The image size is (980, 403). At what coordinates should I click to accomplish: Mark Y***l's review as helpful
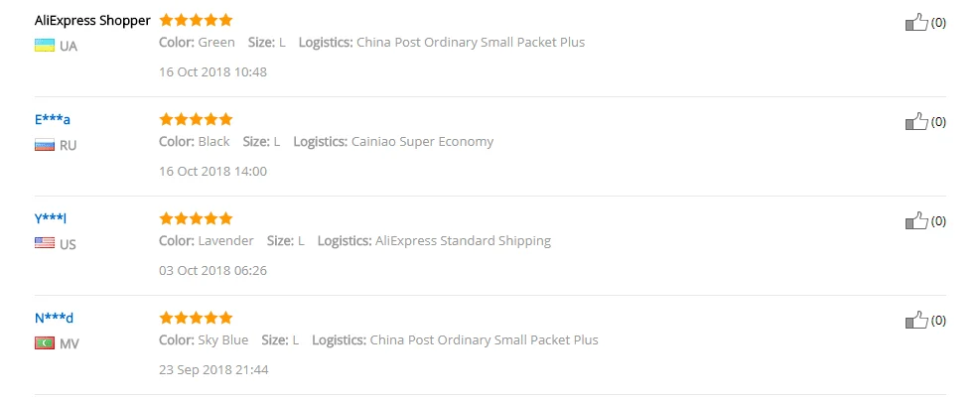point(916,221)
